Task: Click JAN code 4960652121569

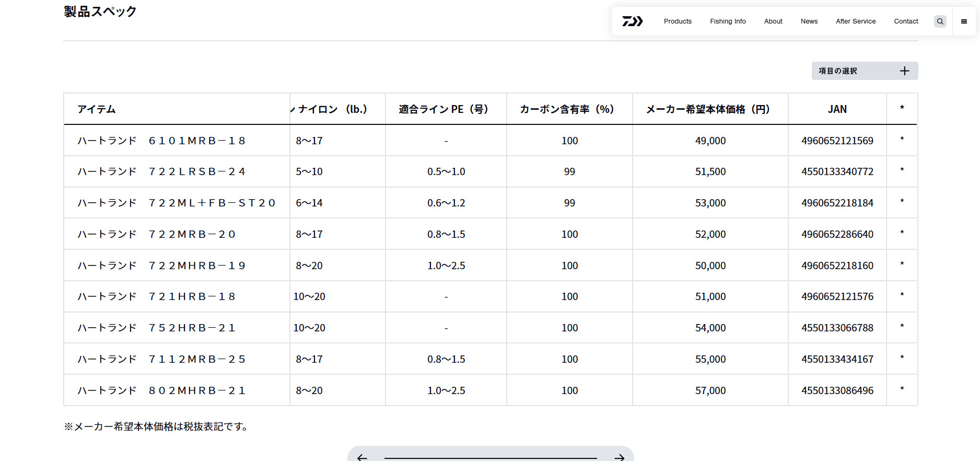Action: click(x=837, y=141)
